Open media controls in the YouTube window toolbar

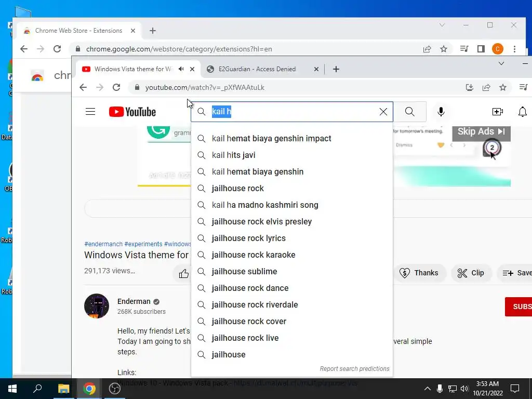(x=523, y=87)
